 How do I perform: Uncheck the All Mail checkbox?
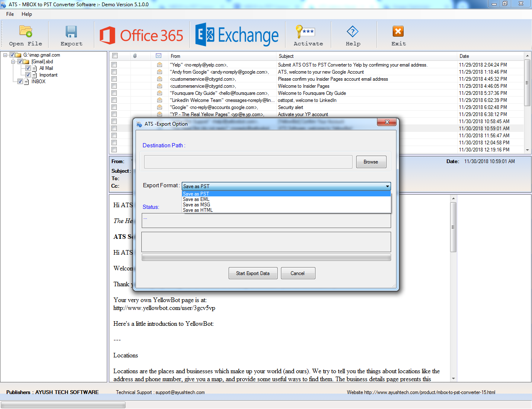[x=28, y=68]
